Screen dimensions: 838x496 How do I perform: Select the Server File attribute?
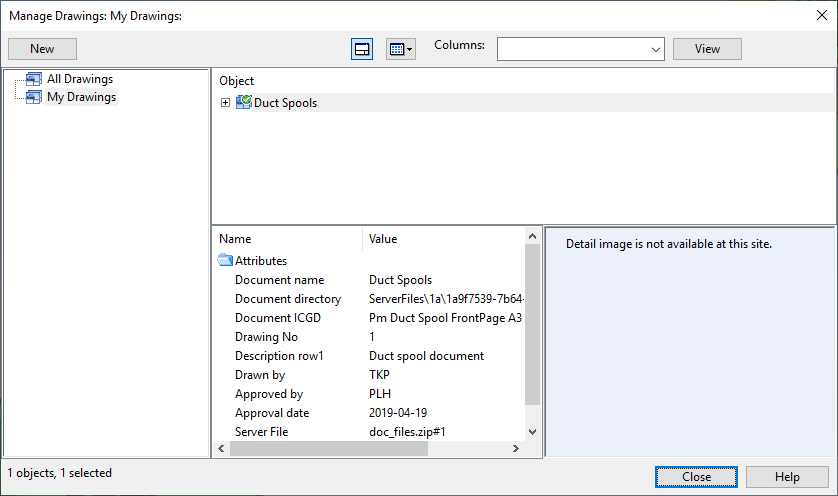point(261,432)
